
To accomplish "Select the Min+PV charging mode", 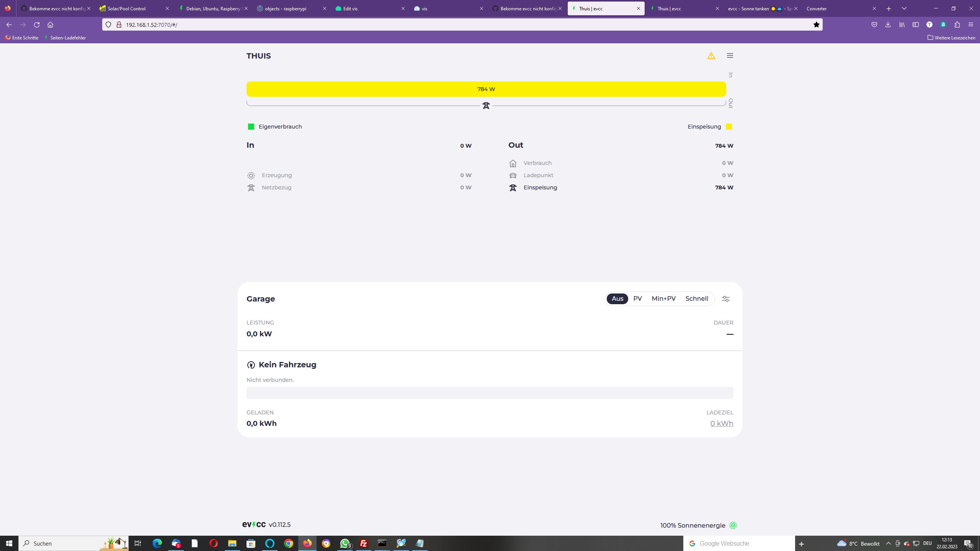I will (x=663, y=299).
